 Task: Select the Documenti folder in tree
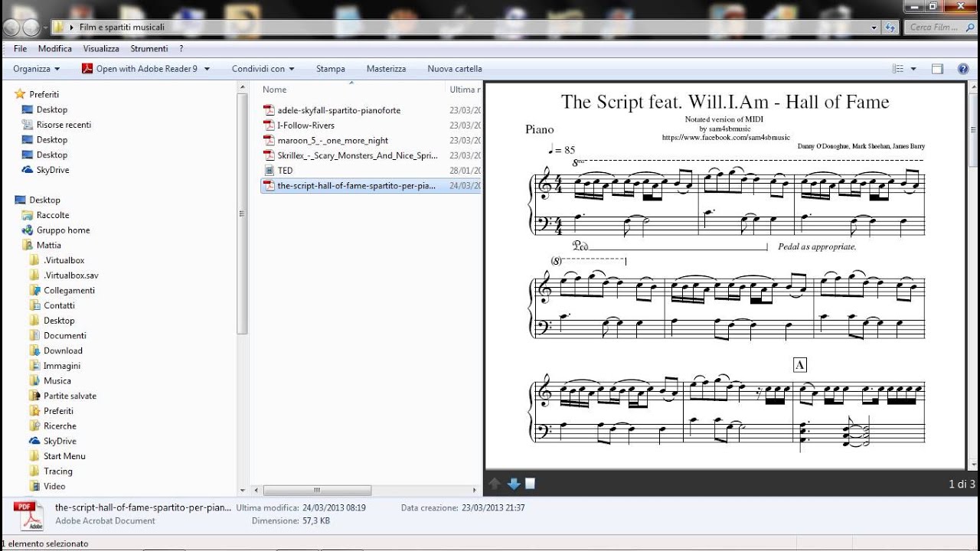coord(65,335)
